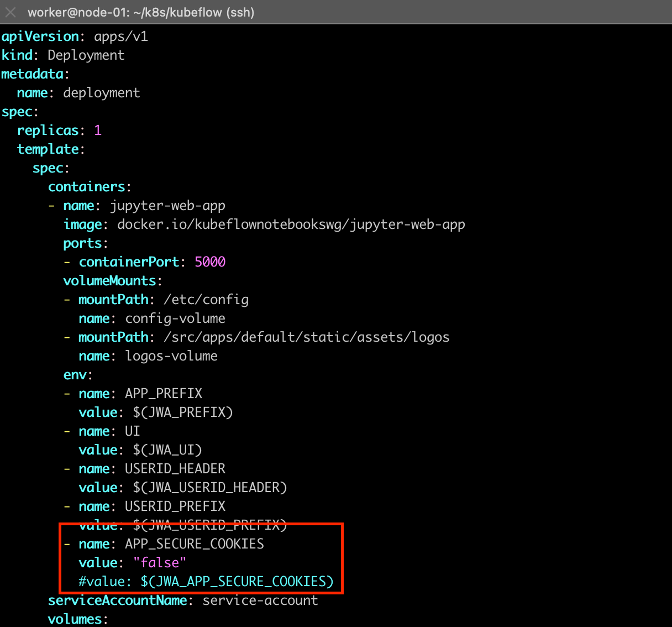Click the highlighted APP_SECURE_COOKIES name
Image resolution: width=672 pixels, height=627 pixels.
tap(194, 544)
